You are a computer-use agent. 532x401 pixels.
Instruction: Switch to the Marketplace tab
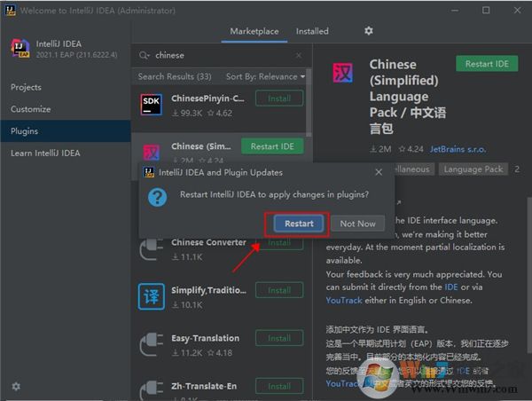tap(254, 32)
